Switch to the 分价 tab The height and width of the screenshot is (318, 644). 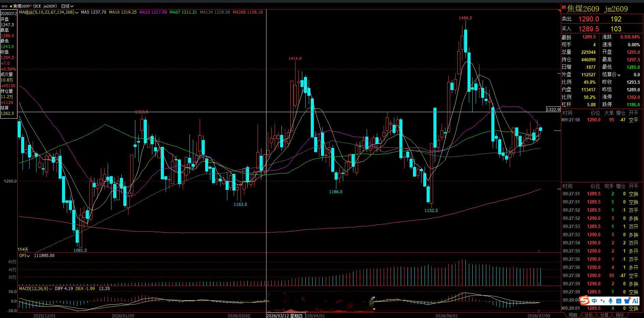pos(589,315)
